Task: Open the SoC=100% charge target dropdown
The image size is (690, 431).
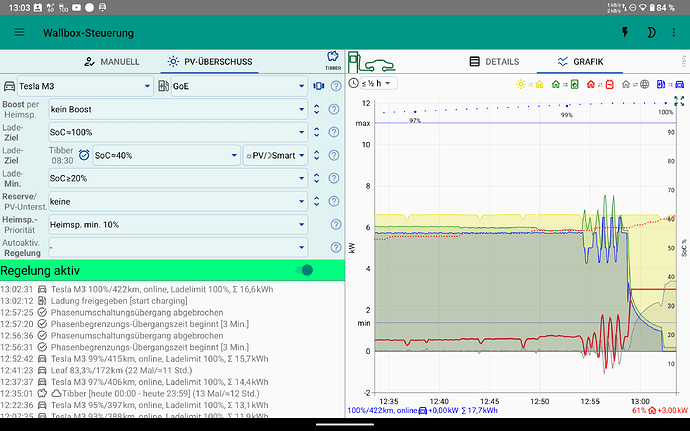Action: (178, 132)
